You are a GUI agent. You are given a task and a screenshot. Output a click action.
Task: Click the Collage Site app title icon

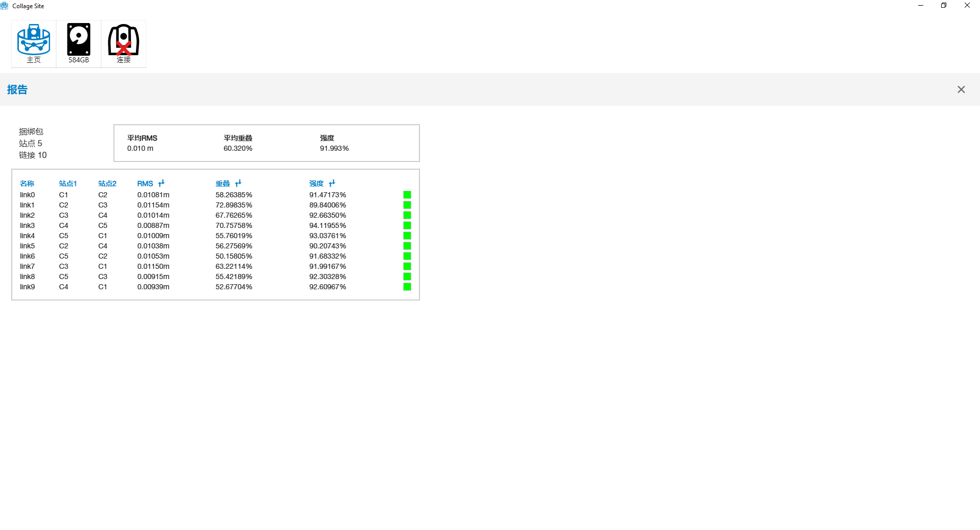coord(5,6)
